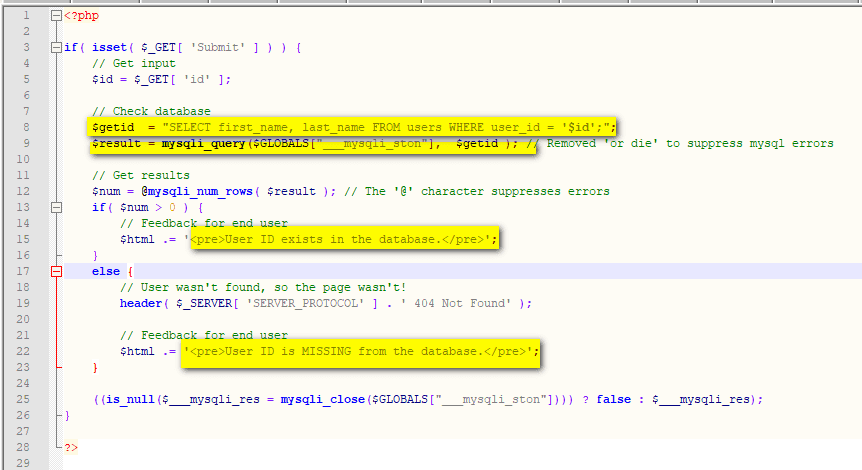Click the isset keyword on line 3
This screenshot has height=470, width=862.
click(109, 48)
